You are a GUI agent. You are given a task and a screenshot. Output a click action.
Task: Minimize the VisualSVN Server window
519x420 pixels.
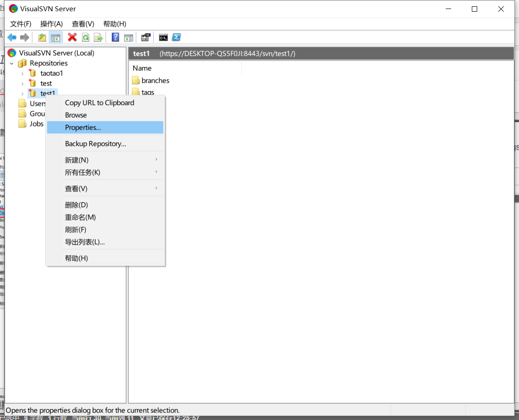[x=448, y=9]
